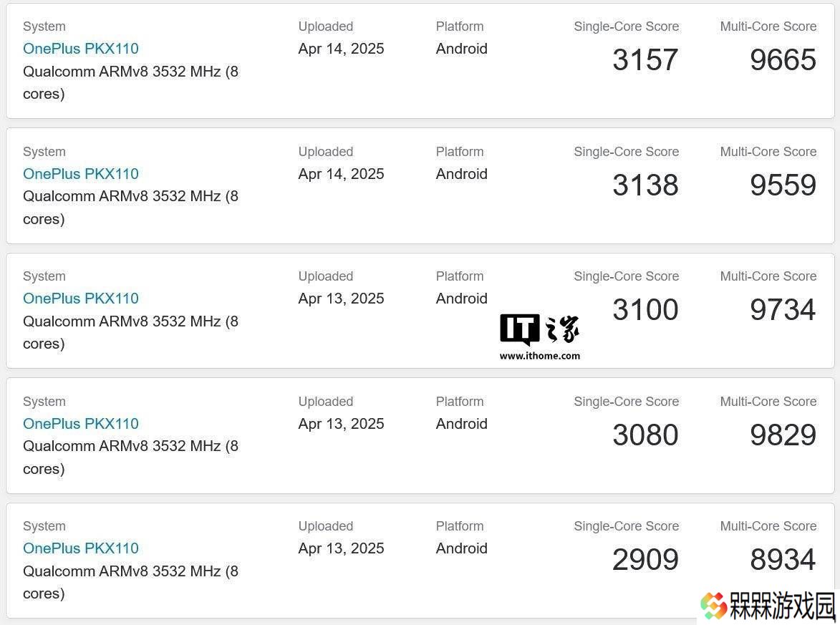Open OnePlus PKX110 result scoring 2909
Image resolution: width=840 pixels, height=625 pixels.
(81, 548)
